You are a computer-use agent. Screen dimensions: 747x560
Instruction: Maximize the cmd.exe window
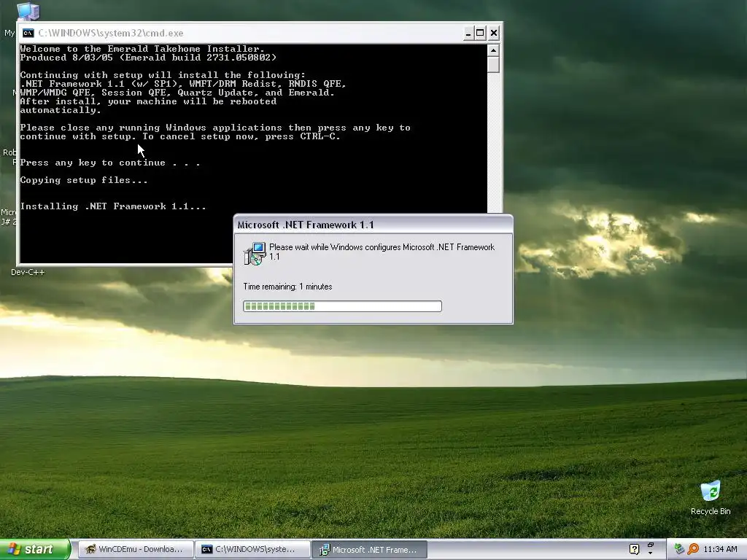pyautogui.click(x=480, y=33)
